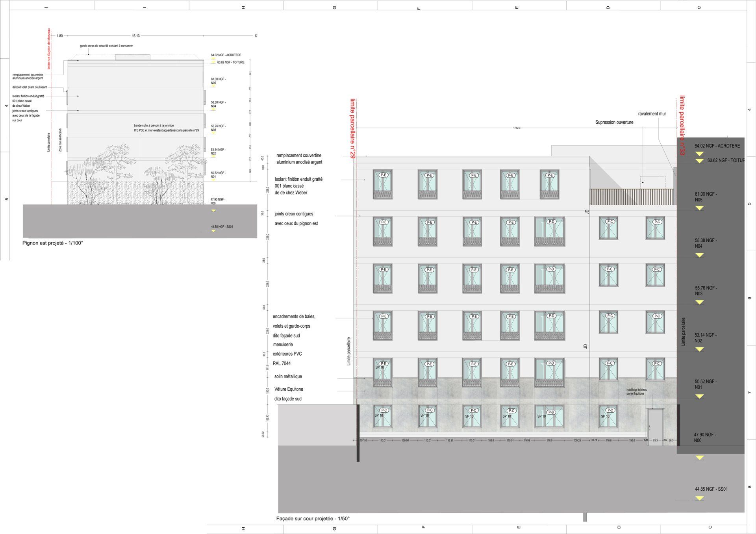This screenshot has width=756, height=534.
Task: Click the 15.13 dimension above the gable elevation
Action: [136, 36]
